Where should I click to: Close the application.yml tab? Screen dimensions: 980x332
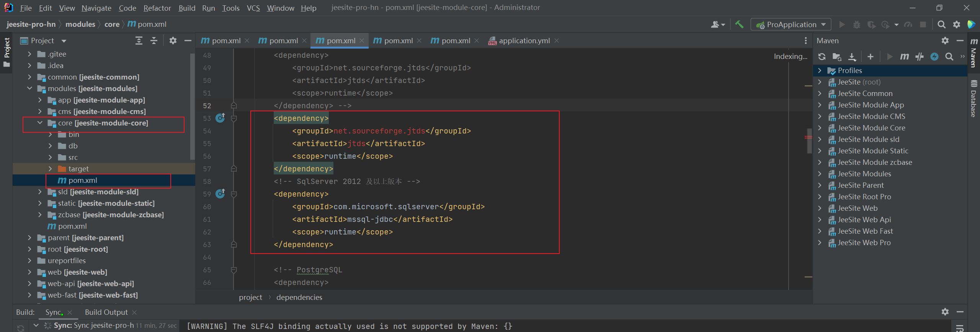[x=557, y=41]
